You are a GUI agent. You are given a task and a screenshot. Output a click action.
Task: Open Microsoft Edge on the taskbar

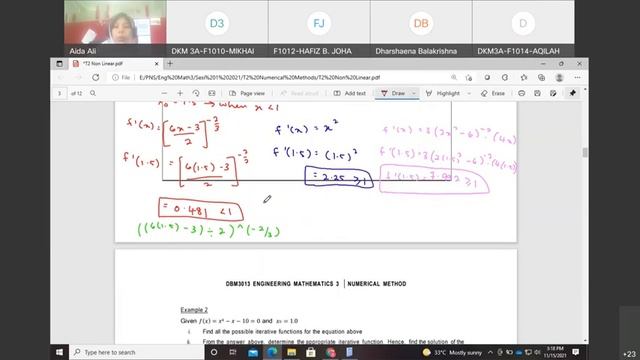tap(272, 352)
